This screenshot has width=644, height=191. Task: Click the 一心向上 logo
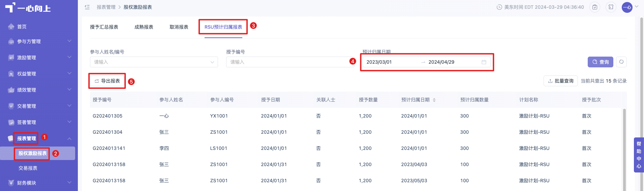coord(28,7)
